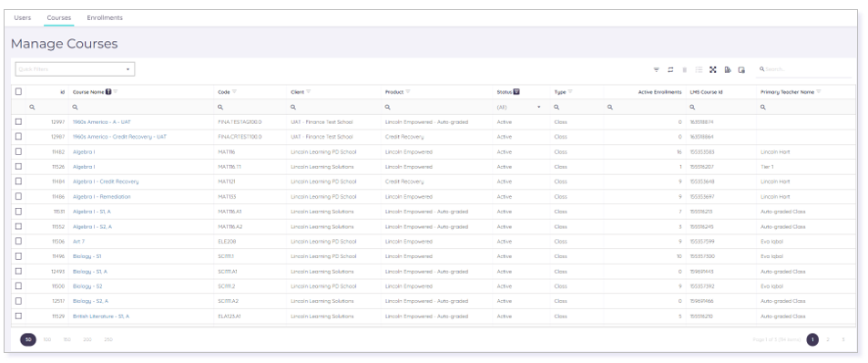This screenshot has height=363, width=868.
Task: Switch to the Enrollments tab
Action: click(105, 17)
